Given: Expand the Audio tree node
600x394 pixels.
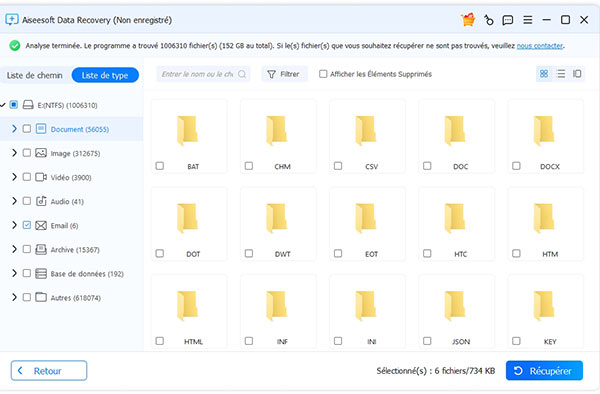Looking at the screenshot, I should pyautogui.click(x=14, y=201).
